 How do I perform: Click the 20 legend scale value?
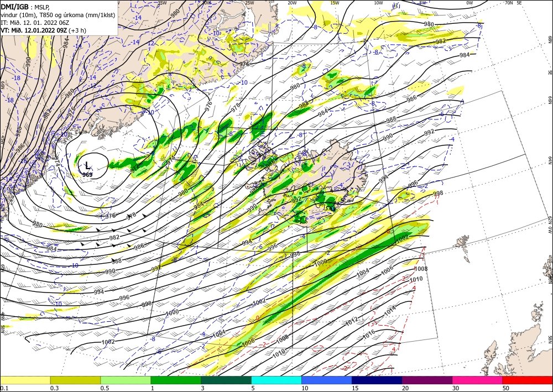405,388
